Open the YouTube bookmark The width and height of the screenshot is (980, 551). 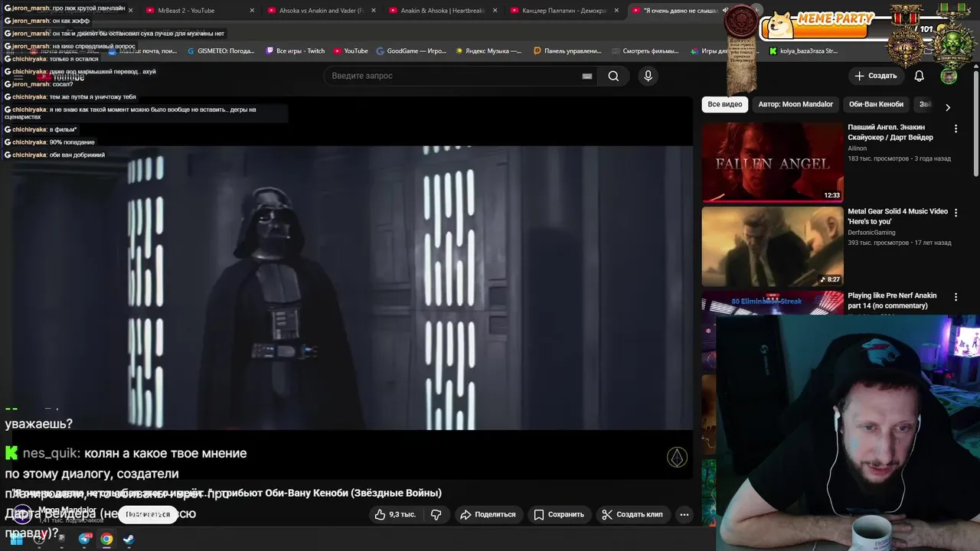coord(351,51)
